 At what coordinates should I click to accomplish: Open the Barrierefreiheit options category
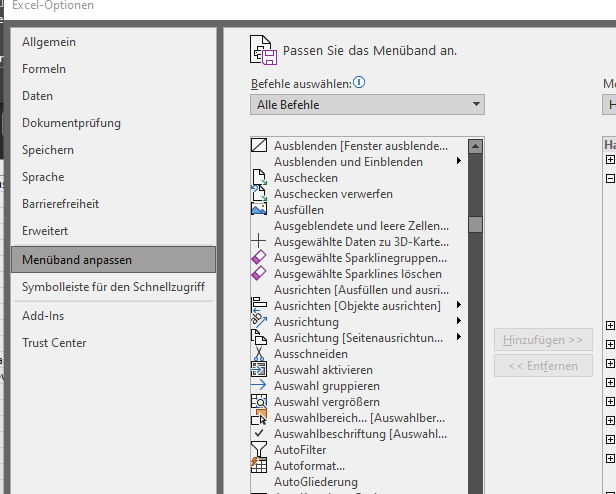pos(114,204)
